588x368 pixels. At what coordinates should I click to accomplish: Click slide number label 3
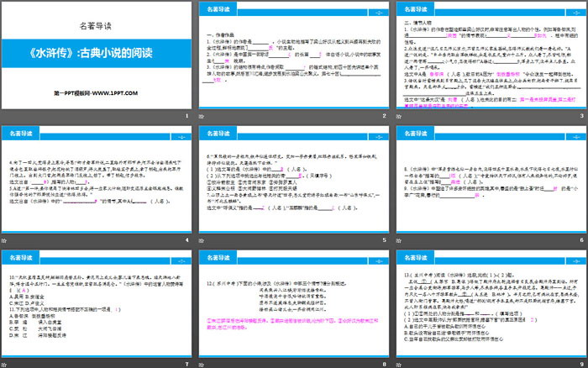pos(581,116)
